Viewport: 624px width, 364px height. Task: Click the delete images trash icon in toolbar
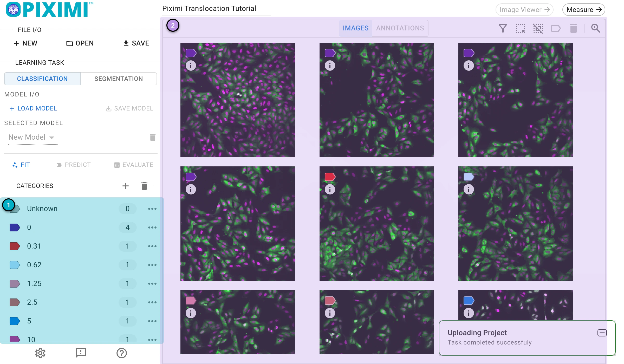(573, 28)
